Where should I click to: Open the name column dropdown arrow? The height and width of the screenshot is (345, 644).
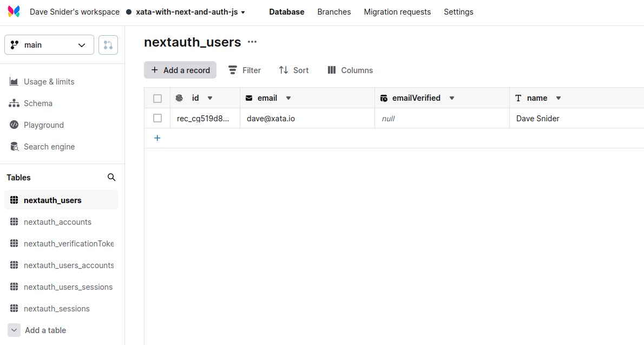(x=558, y=98)
